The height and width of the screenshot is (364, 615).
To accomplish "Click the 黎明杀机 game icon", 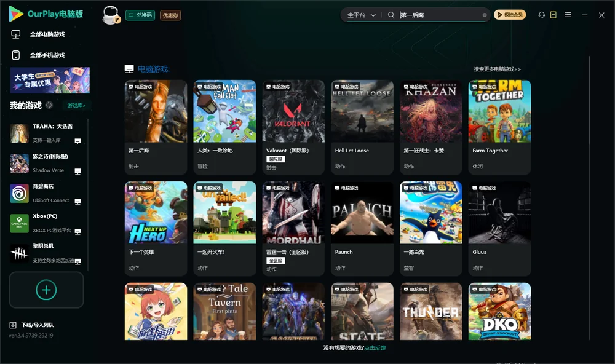I will pyautogui.click(x=19, y=254).
